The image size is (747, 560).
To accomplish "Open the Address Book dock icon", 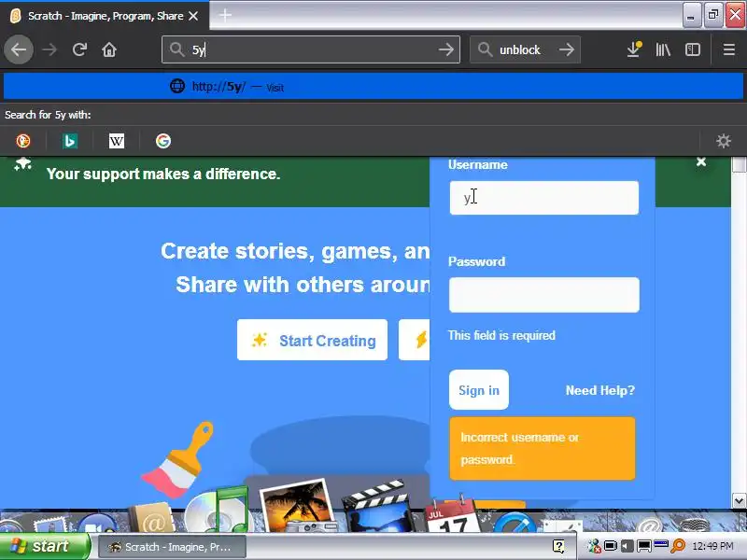I will click(152, 518).
